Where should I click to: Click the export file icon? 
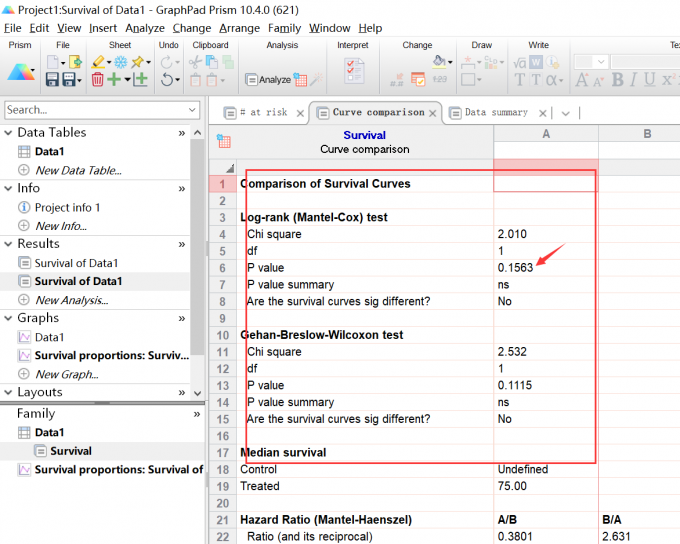(75, 62)
